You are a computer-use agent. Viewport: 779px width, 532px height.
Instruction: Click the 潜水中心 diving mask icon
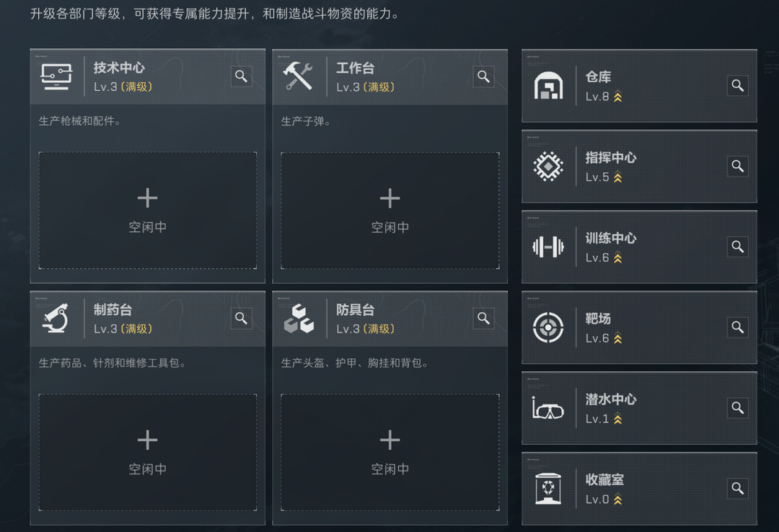(x=548, y=409)
